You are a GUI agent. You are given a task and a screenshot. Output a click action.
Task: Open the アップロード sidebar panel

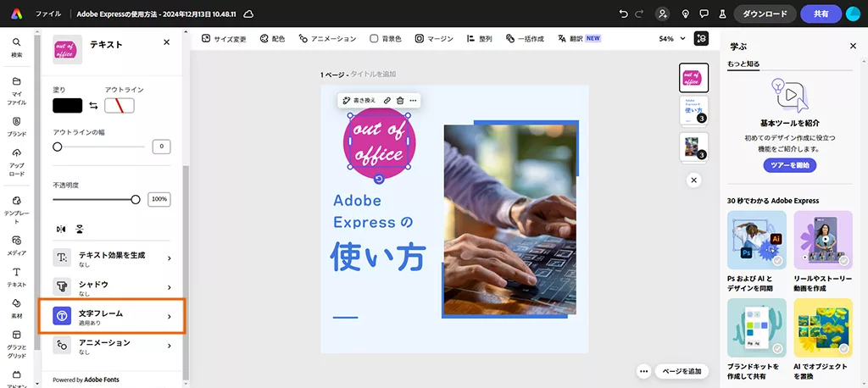click(17, 163)
